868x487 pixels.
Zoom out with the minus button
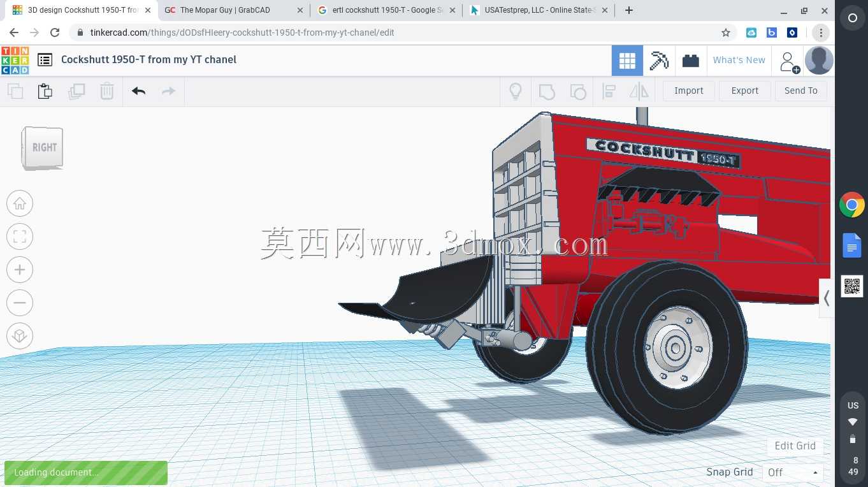click(20, 303)
